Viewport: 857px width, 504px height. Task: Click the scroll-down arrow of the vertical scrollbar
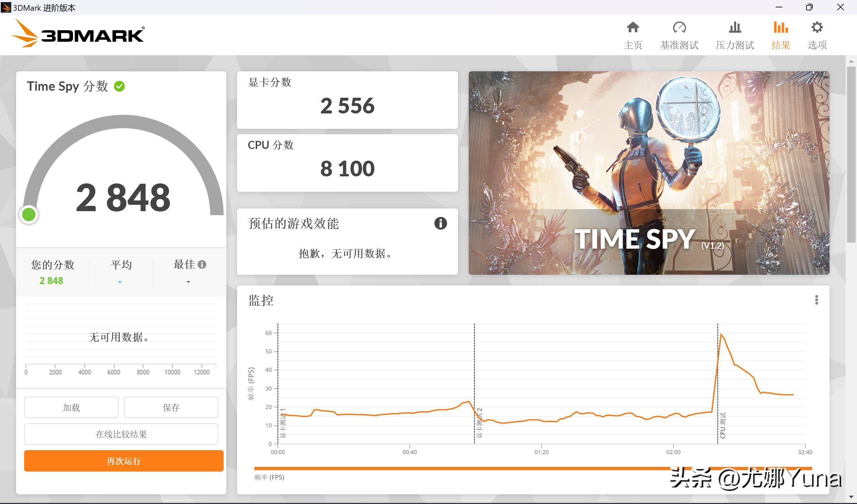point(851,497)
